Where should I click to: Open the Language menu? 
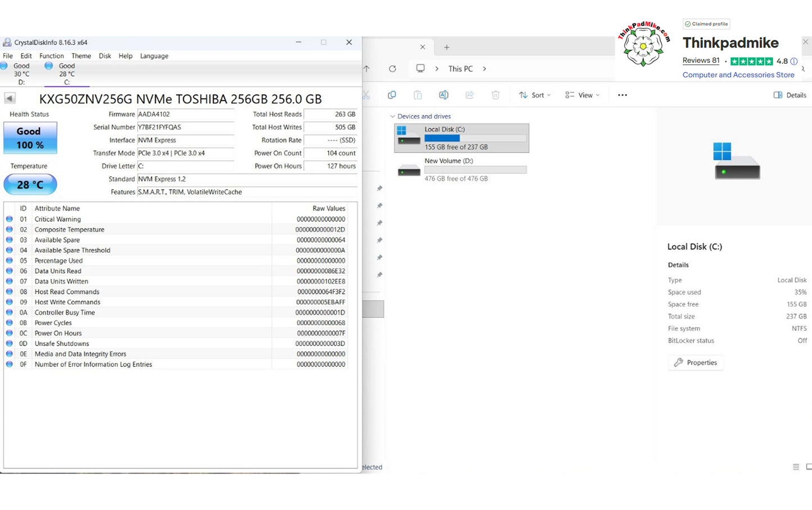[x=154, y=56]
